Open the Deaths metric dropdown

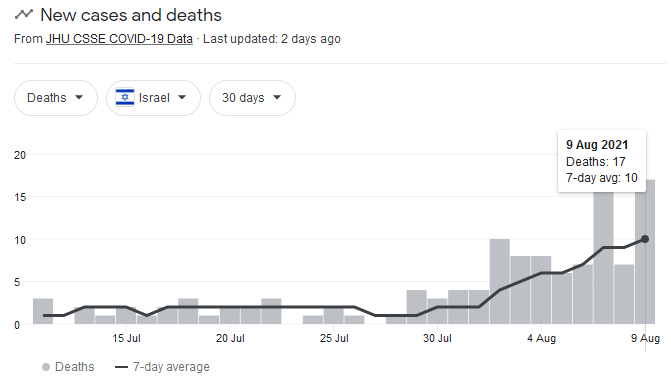(x=56, y=98)
